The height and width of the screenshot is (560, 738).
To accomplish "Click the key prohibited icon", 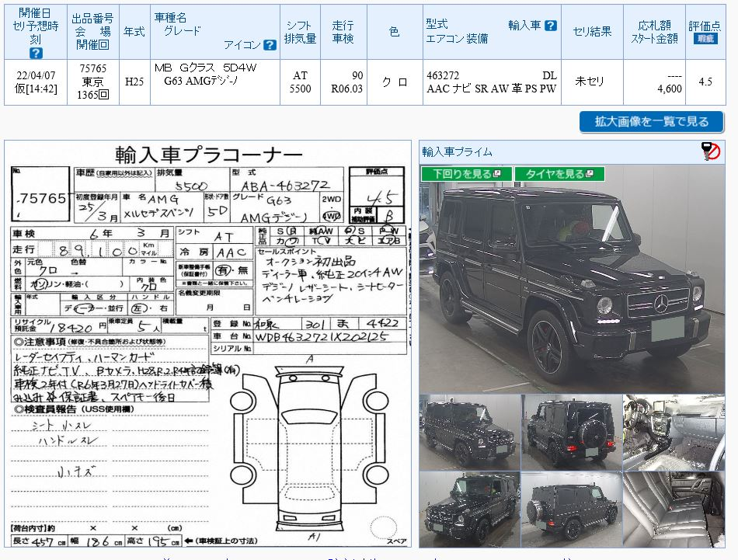I will click(x=711, y=151).
